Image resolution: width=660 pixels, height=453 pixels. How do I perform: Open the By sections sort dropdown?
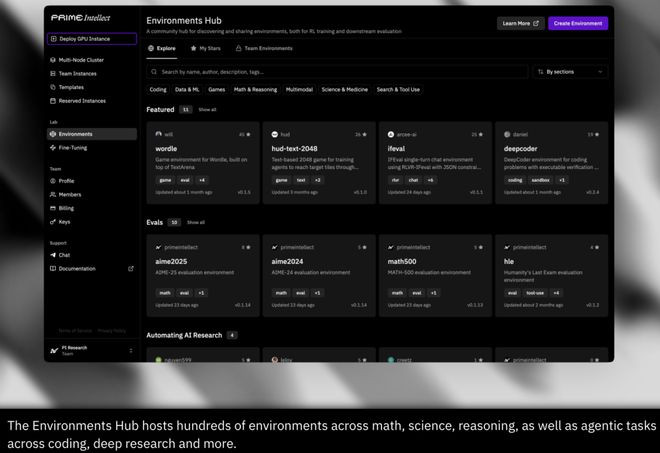click(x=570, y=72)
